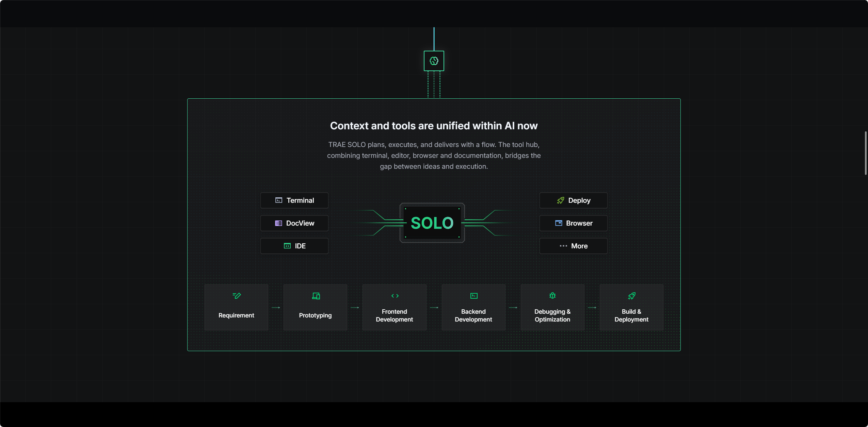This screenshot has height=427, width=868.
Task: Click the Backend Development card label
Action: [x=473, y=315]
